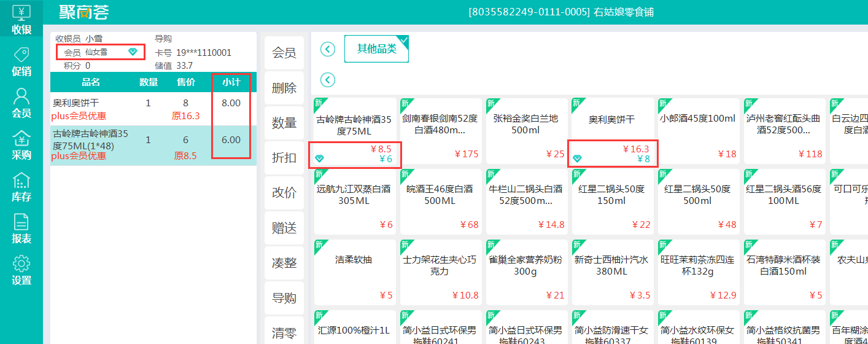Add 奥利奥饼干 product card from grid
This screenshot has height=344, width=868.
tap(611, 131)
